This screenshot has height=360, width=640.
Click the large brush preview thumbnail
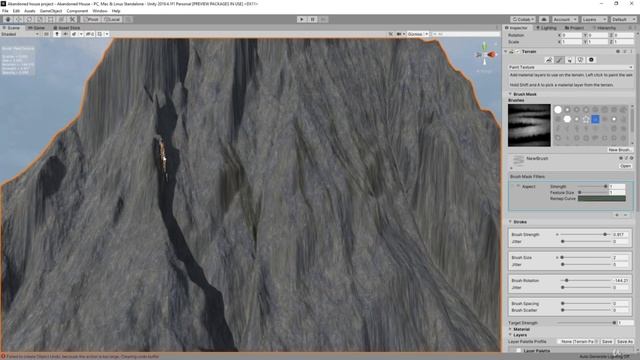(x=529, y=125)
